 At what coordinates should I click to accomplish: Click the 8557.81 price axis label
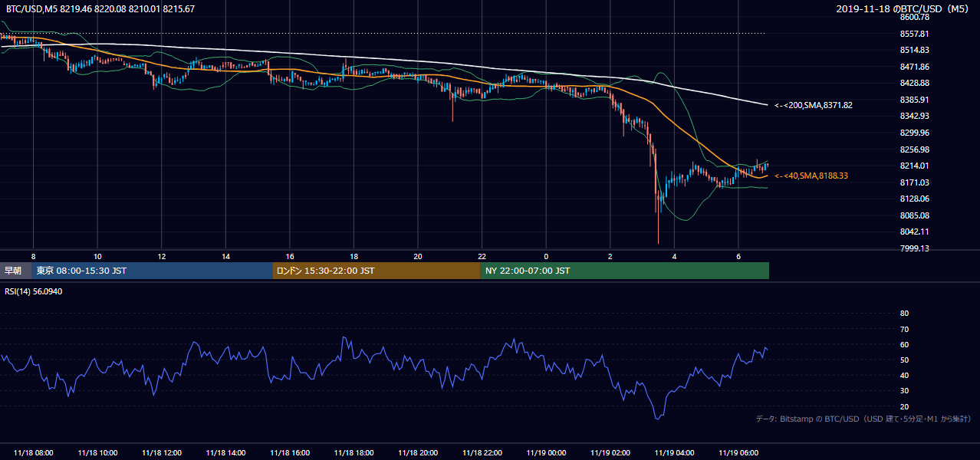[914, 34]
